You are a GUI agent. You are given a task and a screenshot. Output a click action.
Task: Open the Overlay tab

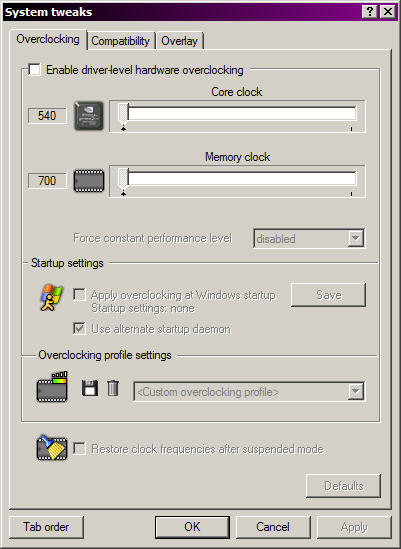179,41
